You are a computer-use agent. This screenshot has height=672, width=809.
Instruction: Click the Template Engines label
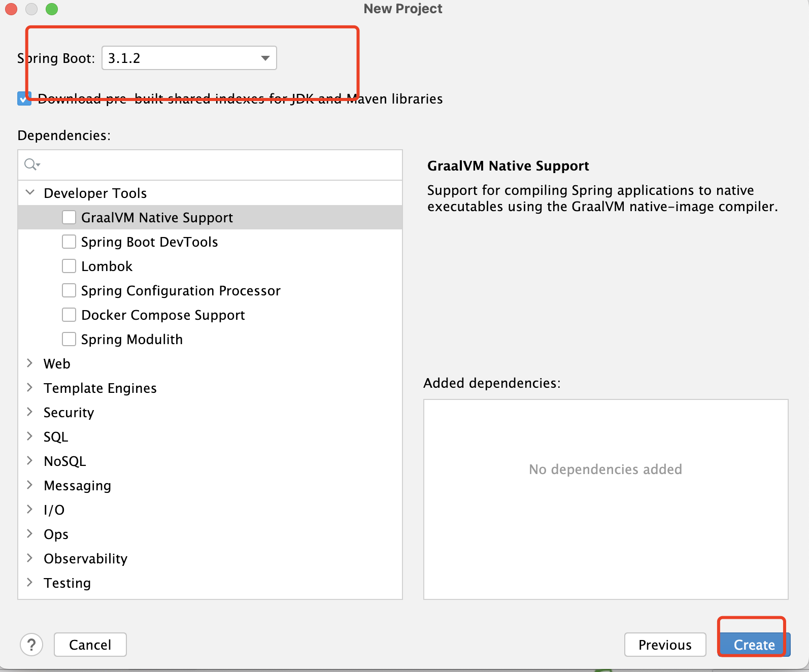[100, 388]
